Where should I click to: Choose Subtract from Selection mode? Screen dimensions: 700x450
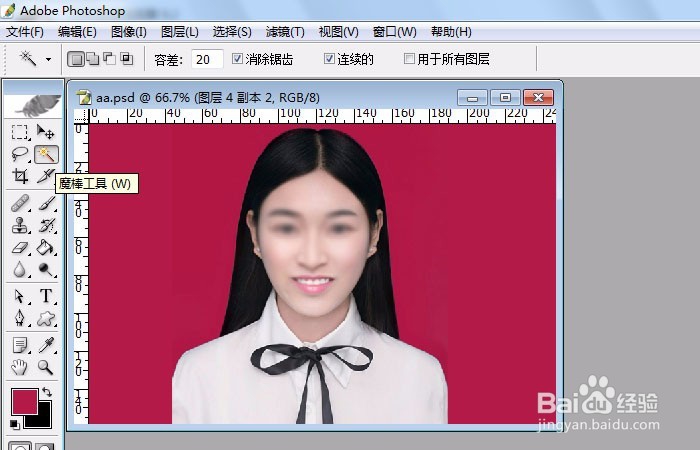pyautogui.click(x=109, y=58)
